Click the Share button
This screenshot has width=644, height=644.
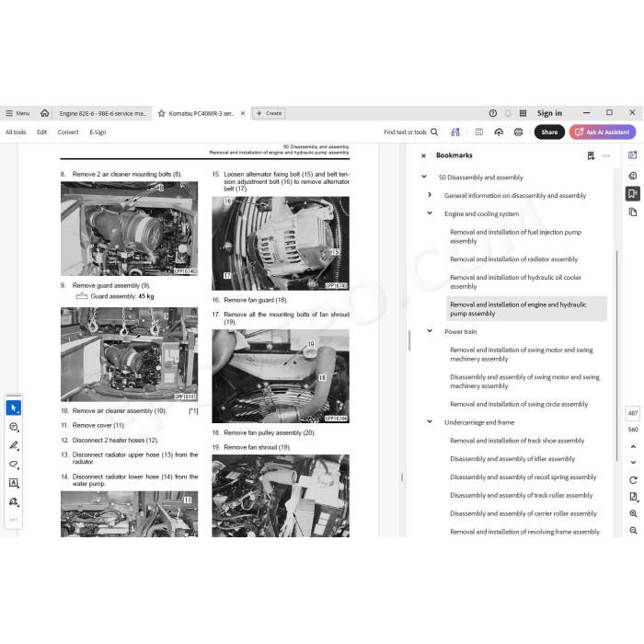549,132
